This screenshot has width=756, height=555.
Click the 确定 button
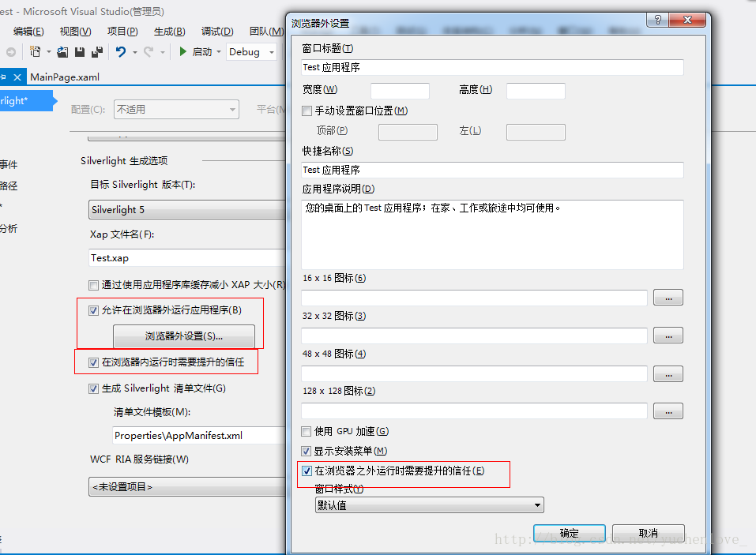570,534
